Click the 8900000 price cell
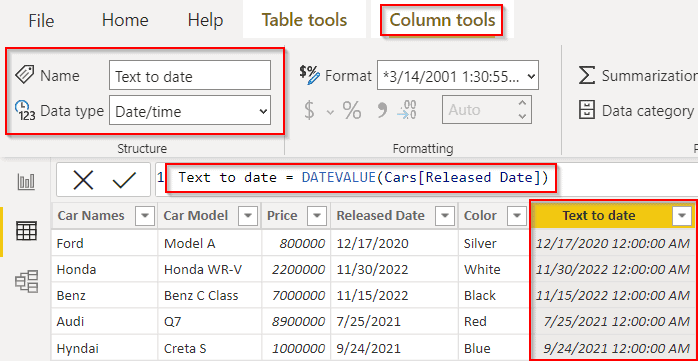 click(296, 321)
